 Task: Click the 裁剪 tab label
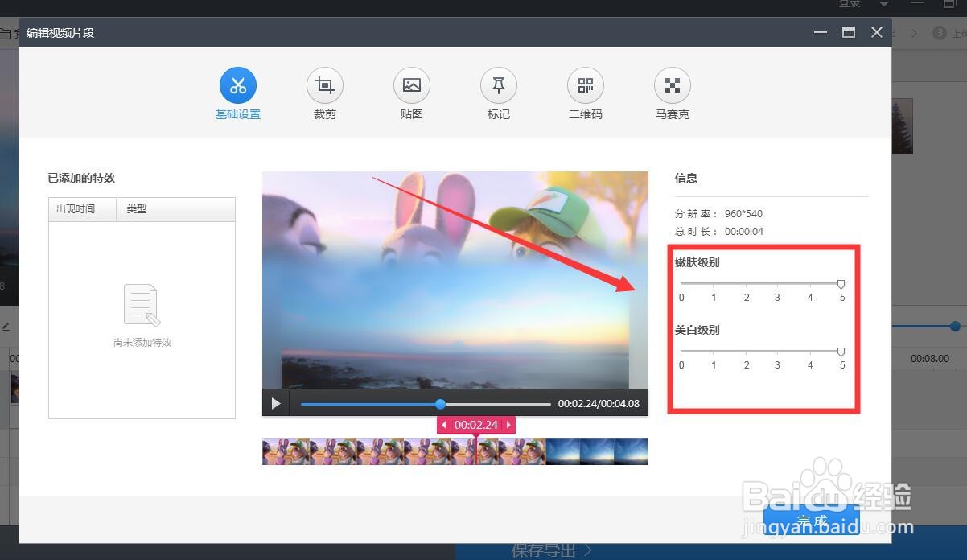pyautogui.click(x=325, y=115)
